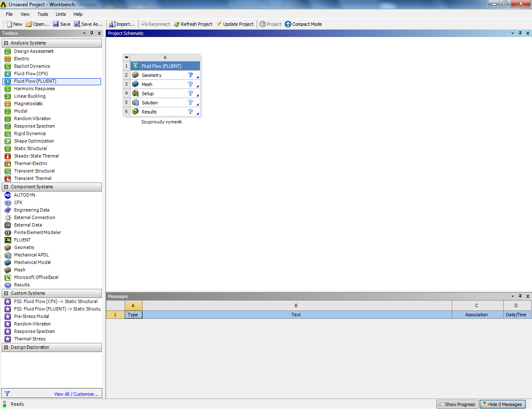Click the Geometry cell in system A
The width and height of the screenshot is (532, 409).
[x=165, y=75]
